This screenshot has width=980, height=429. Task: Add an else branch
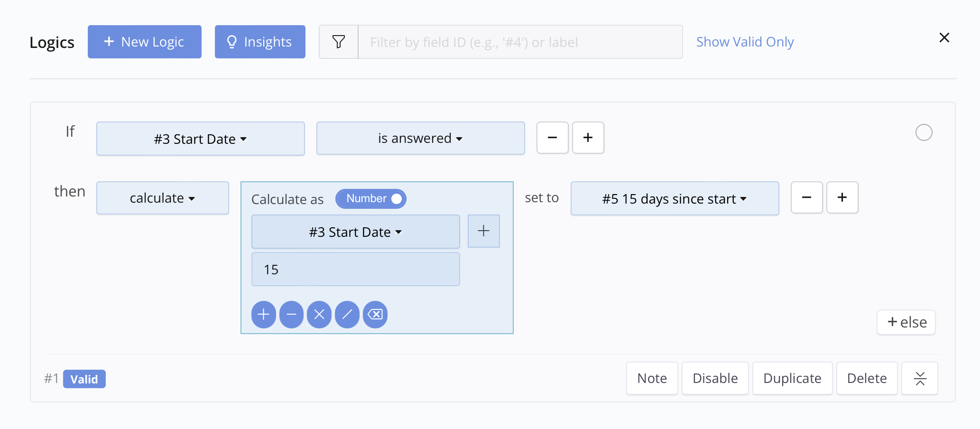(x=906, y=322)
